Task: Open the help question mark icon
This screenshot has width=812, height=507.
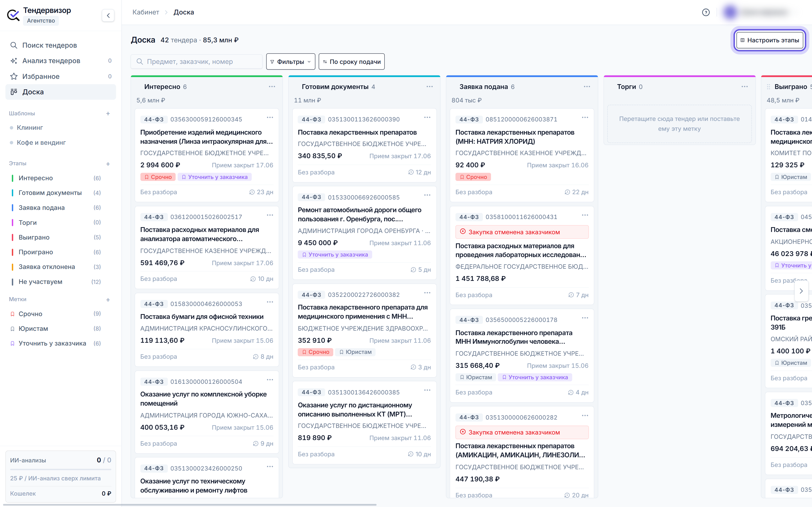Action: 706,12
